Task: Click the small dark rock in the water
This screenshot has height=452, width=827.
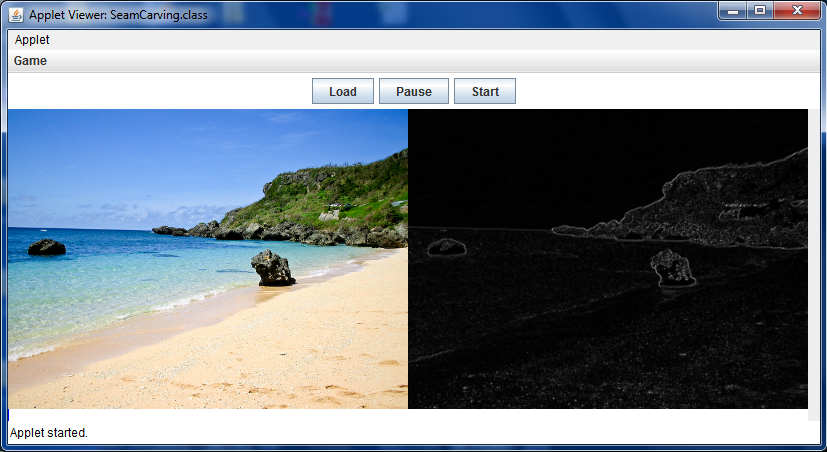Action: 46,247
